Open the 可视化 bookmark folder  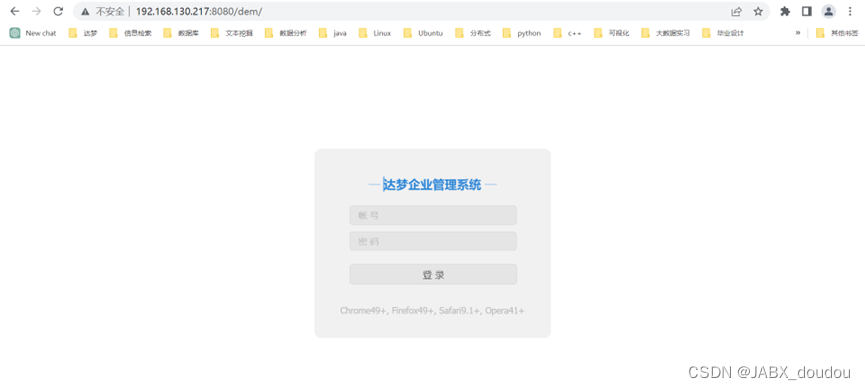click(612, 33)
